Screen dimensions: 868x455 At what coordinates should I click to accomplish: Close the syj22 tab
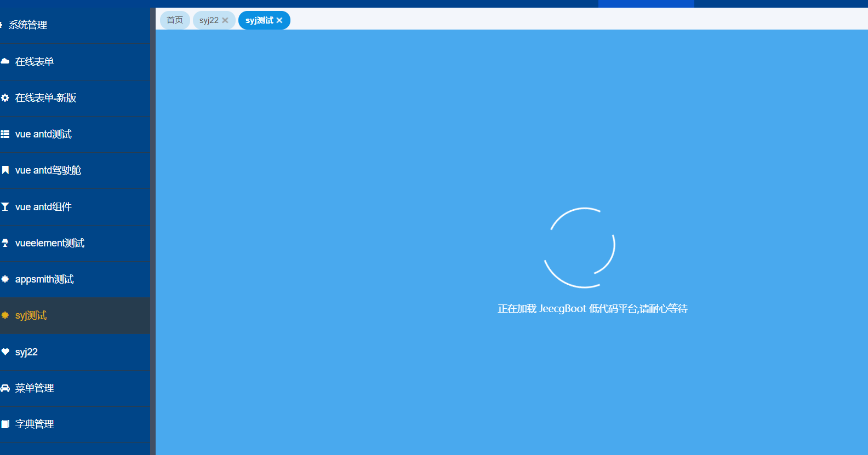(225, 20)
